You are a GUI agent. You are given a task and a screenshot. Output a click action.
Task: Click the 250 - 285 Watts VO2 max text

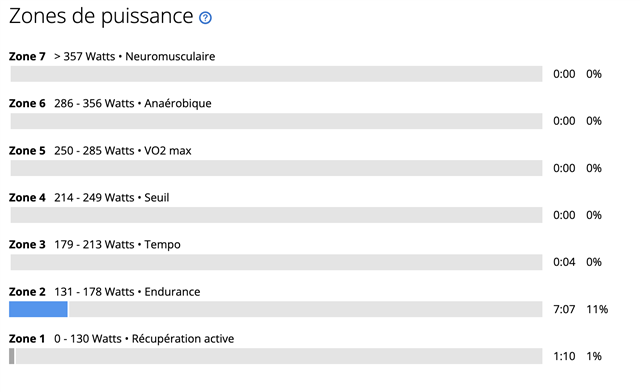click(123, 151)
